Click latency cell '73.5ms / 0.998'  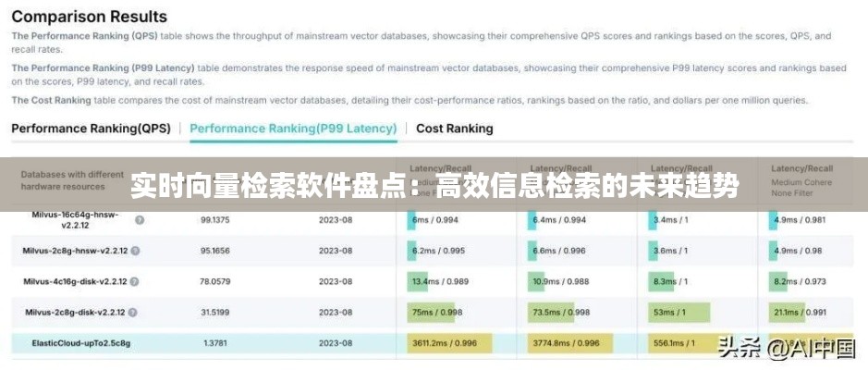(x=561, y=313)
